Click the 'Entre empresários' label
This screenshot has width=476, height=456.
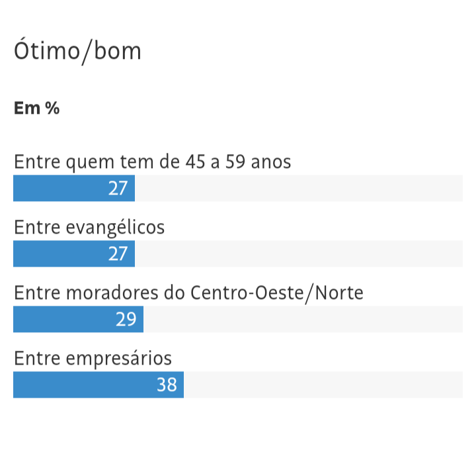pyautogui.click(x=93, y=358)
